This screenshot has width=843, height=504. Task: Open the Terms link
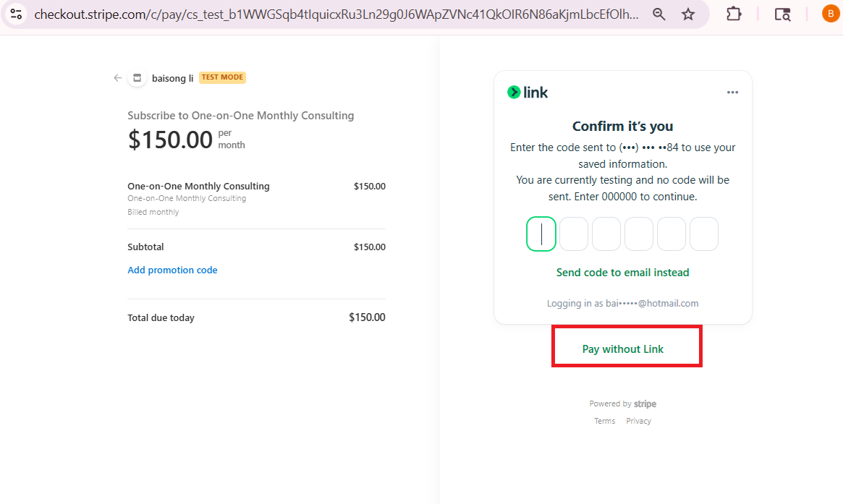point(604,421)
